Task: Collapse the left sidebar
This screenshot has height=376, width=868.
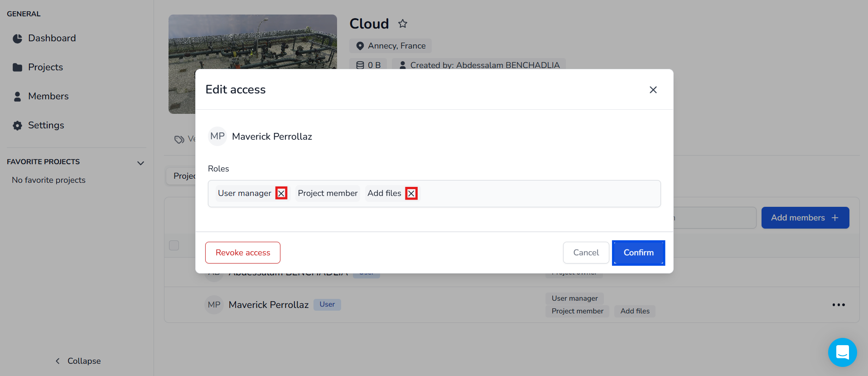Action: point(78,361)
